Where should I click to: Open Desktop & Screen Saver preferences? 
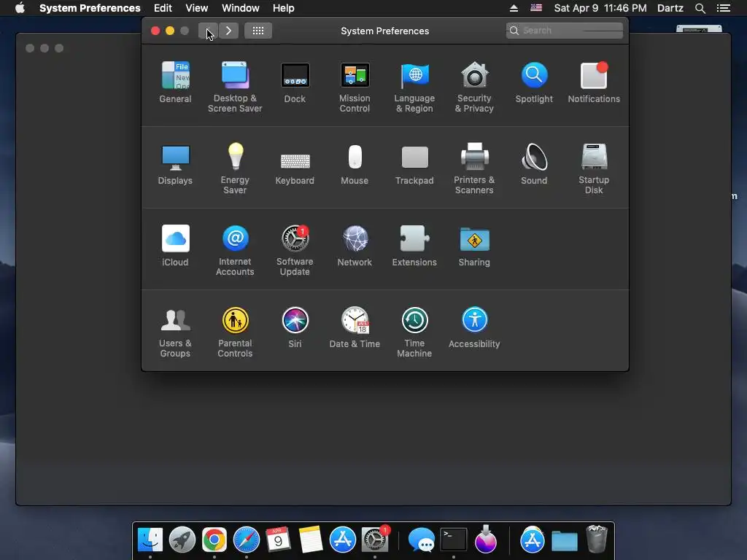point(235,87)
